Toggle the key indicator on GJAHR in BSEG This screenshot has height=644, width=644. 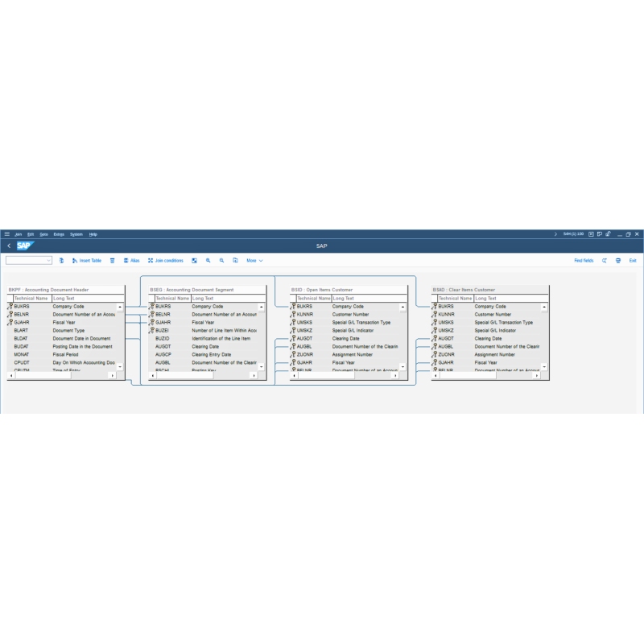[153, 322]
